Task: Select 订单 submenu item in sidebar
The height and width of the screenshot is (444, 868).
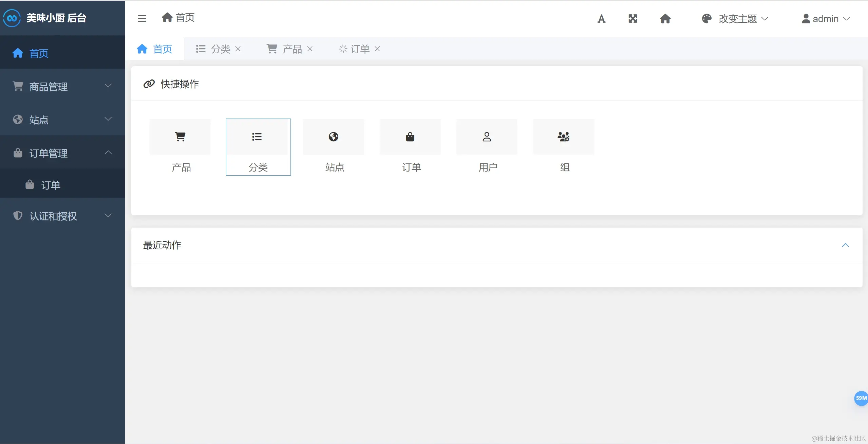Action: [x=51, y=185]
